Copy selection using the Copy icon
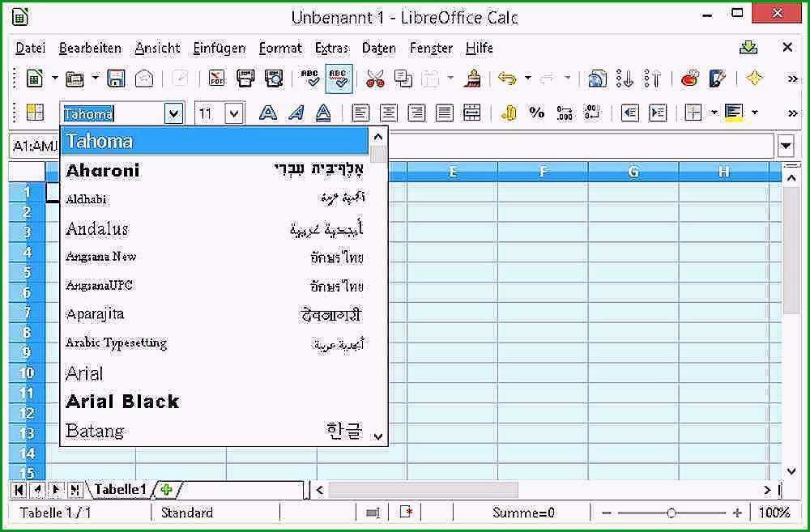Screen dimensions: 810x532 403,79
